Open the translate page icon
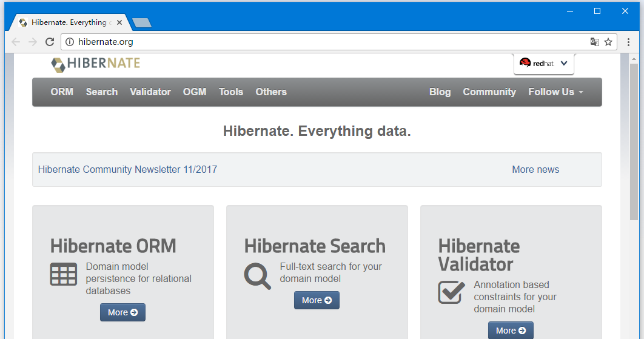 tap(594, 42)
